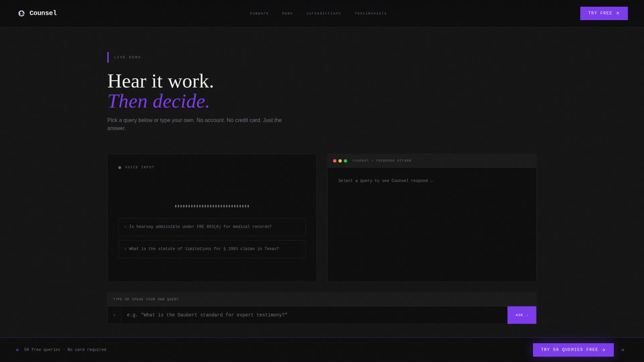Click the VOICE INPUT status dot
Viewport: 644px width, 362px height.
tap(120, 168)
